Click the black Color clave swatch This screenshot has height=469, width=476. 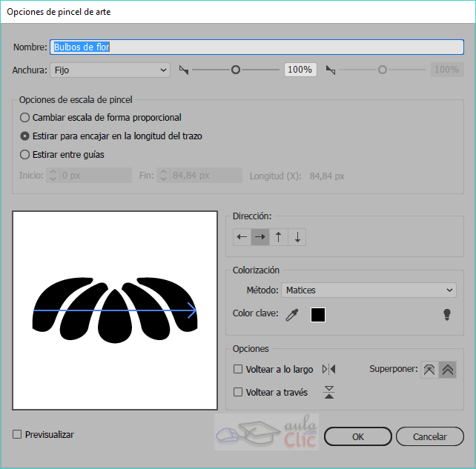point(318,315)
